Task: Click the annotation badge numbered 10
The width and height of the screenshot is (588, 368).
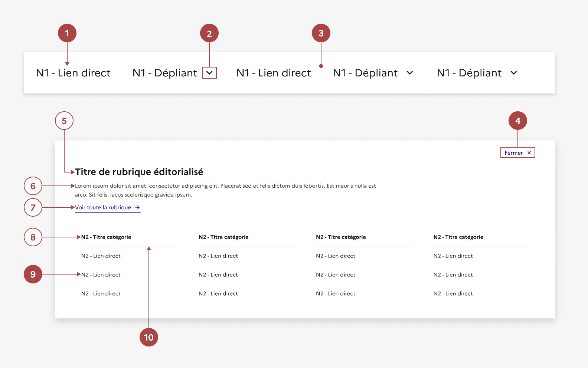Action: point(149,337)
